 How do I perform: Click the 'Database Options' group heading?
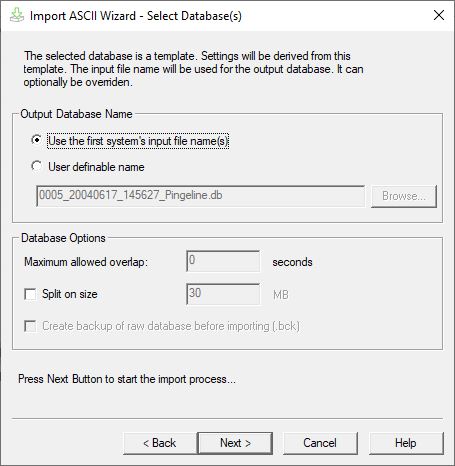click(63, 238)
